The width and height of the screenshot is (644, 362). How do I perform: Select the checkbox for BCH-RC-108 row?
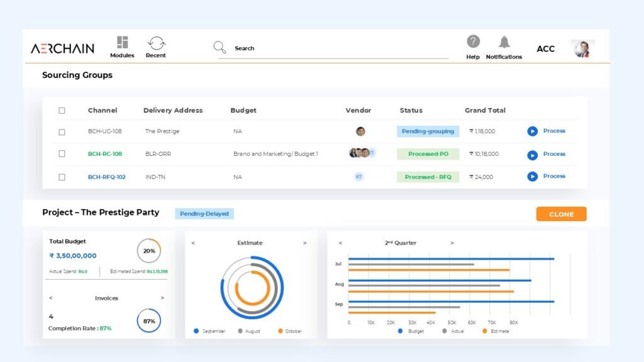[62, 154]
